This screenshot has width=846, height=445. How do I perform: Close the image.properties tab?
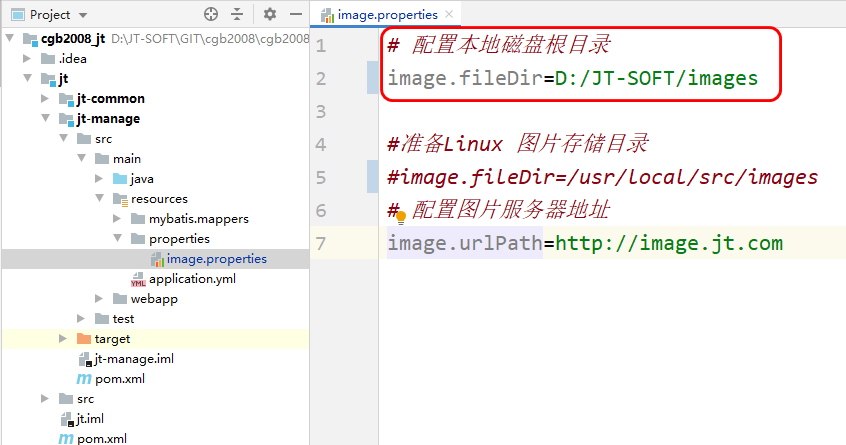[449, 15]
